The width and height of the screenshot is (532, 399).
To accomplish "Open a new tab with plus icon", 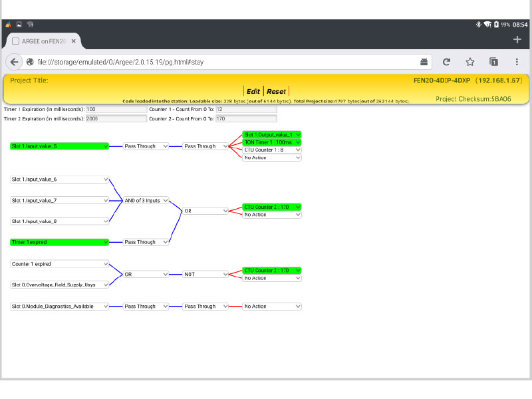I will pos(518,40).
